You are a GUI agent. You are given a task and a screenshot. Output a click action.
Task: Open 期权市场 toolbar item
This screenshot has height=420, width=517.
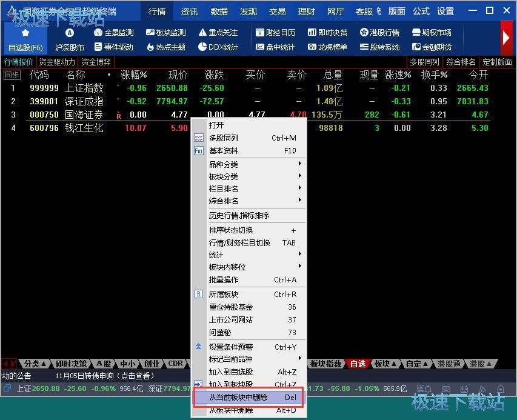432,33
